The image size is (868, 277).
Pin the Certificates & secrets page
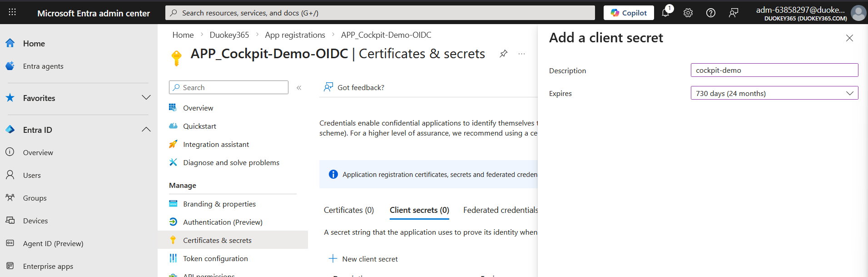click(x=503, y=54)
